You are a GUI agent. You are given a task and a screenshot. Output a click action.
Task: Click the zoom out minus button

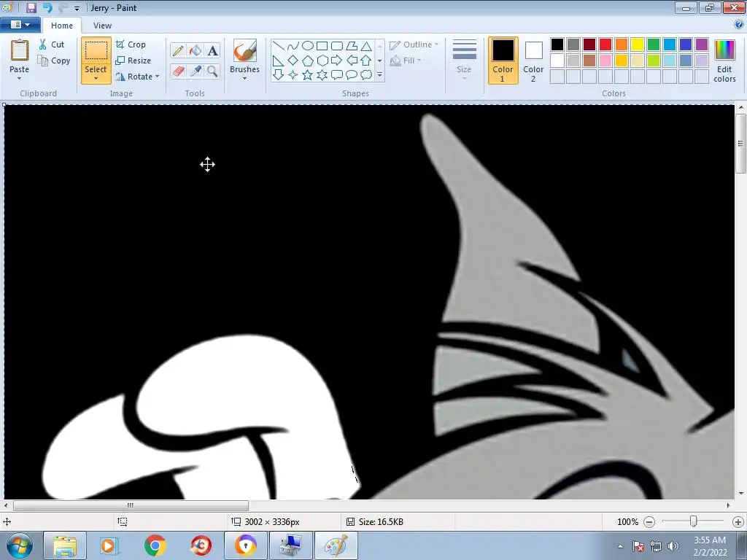pyautogui.click(x=649, y=522)
